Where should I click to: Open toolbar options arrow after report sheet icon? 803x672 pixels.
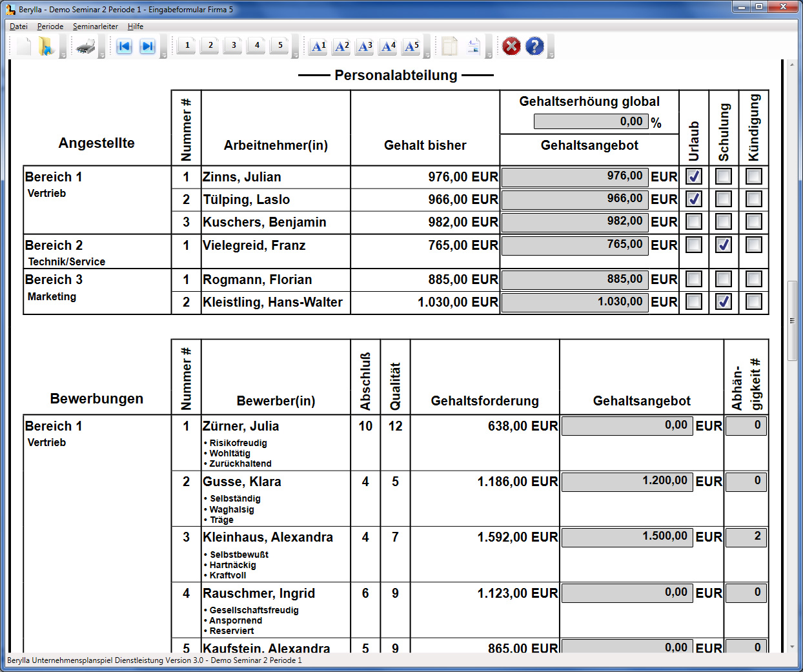(489, 56)
